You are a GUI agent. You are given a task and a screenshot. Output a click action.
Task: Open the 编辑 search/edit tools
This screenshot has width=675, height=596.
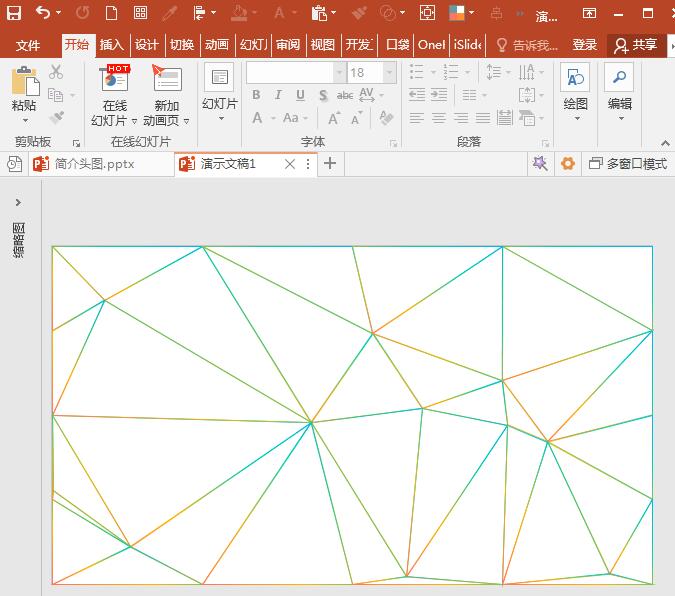point(620,90)
